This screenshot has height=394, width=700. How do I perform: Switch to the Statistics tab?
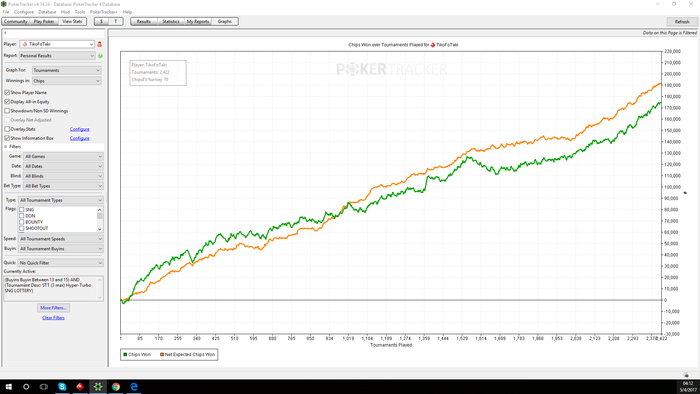[x=171, y=21]
